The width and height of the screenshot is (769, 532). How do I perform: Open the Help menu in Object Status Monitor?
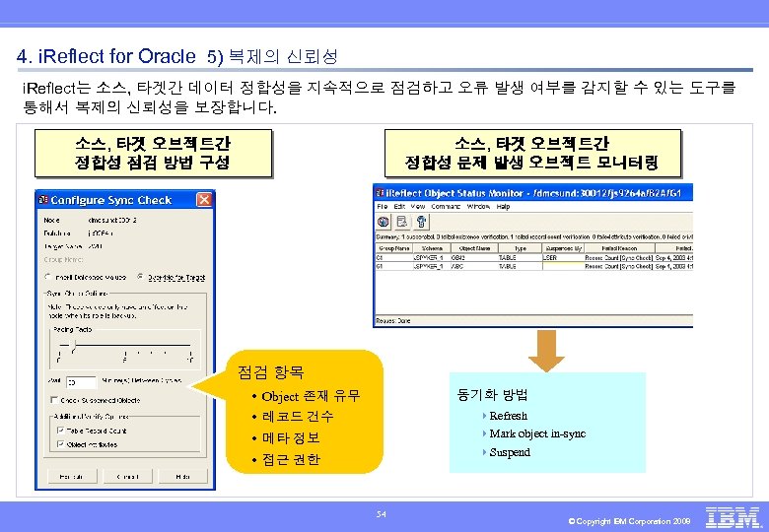tap(503, 206)
